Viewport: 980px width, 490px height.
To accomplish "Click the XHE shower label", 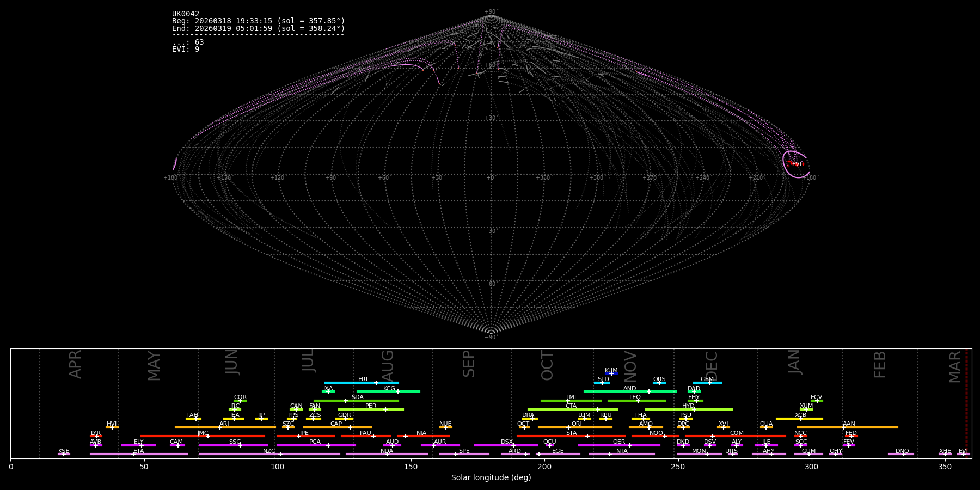I will tap(945, 451).
